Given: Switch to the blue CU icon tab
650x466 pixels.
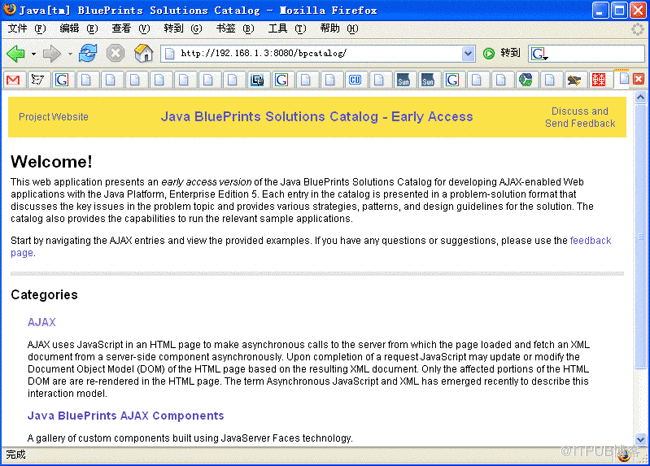Looking at the screenshot, I should 355,80.
